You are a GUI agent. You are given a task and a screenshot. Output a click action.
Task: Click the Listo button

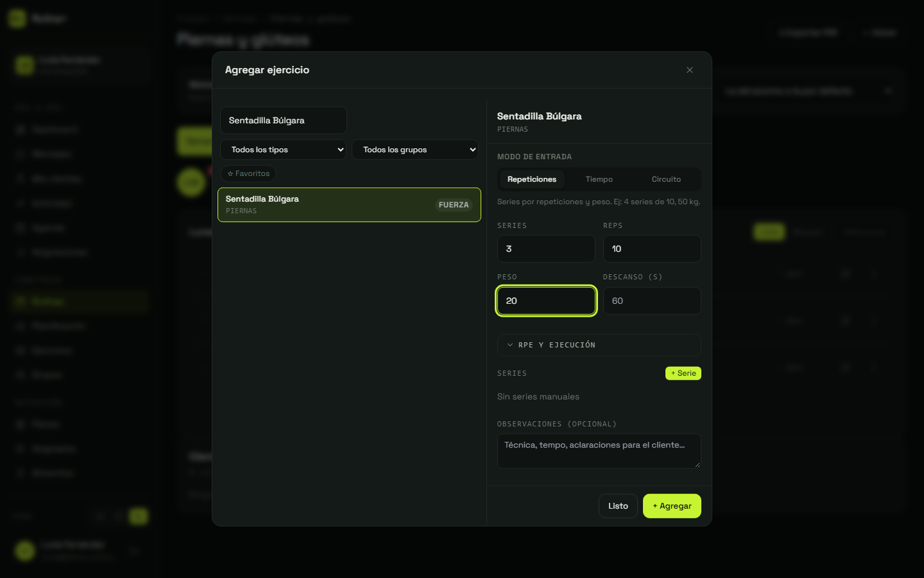coord(618,506)
